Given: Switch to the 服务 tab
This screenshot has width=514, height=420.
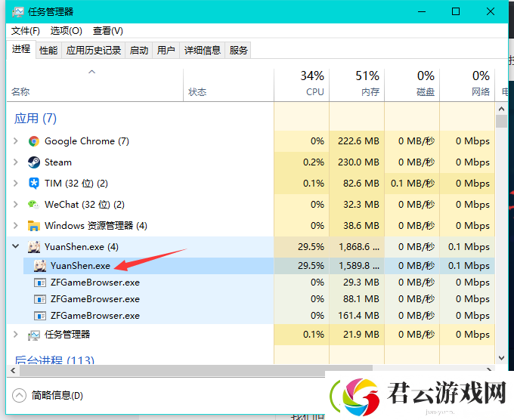Looking at the screenshot, I should pos(238,50).
